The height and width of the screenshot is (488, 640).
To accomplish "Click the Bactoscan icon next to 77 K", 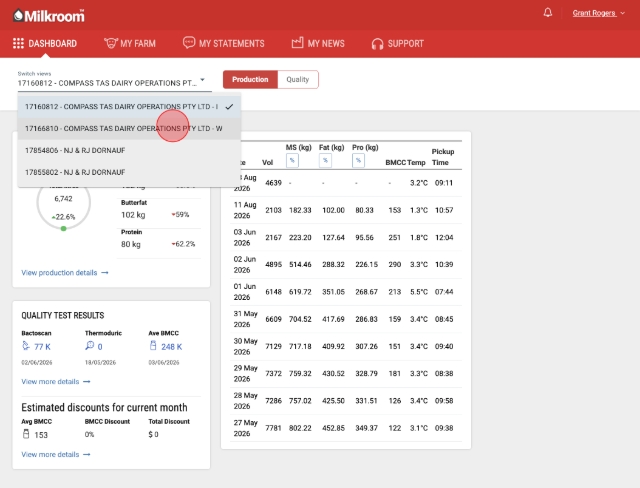I will pyautogui.click(x=26, y=346).
